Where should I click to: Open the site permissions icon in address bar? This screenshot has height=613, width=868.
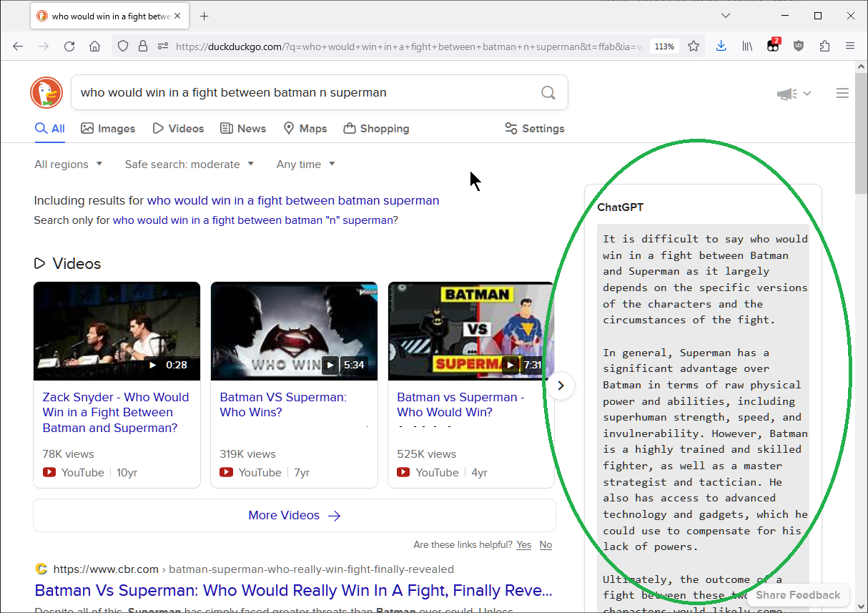[x=163, y=46]
